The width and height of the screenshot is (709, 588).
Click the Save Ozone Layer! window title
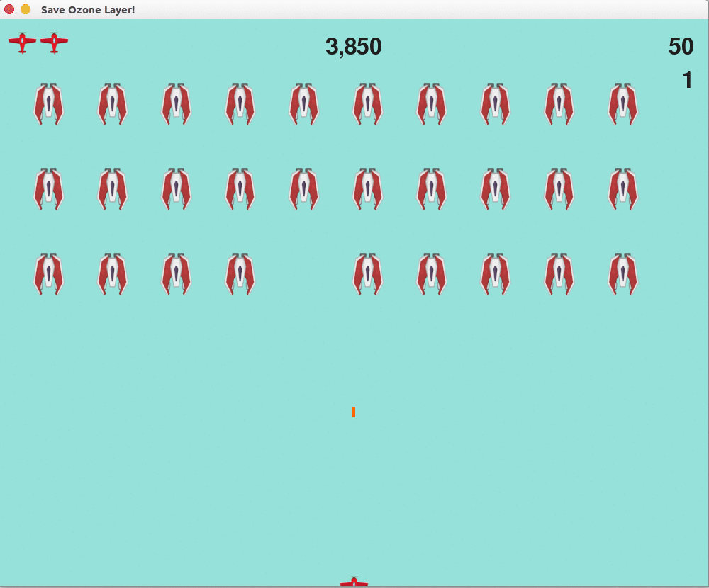pyautogui.click(x=88, y=10)
